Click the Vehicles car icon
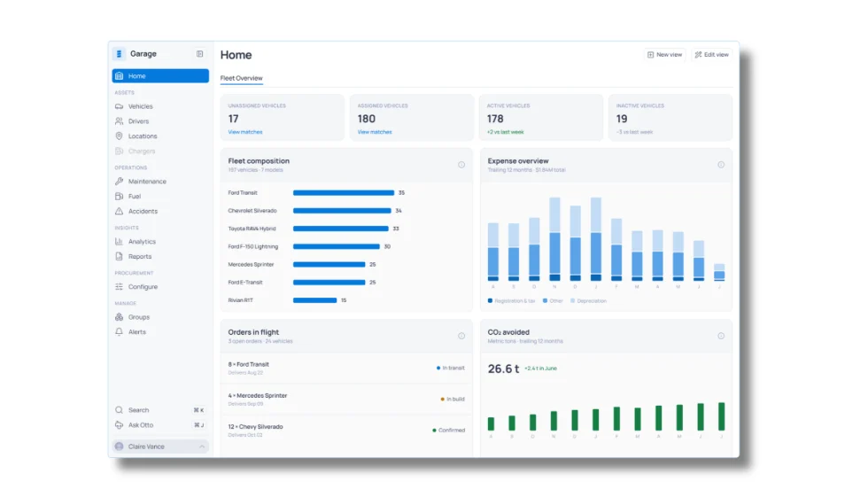The width and height of the screenshot is (868, 489). coord(119,106)
